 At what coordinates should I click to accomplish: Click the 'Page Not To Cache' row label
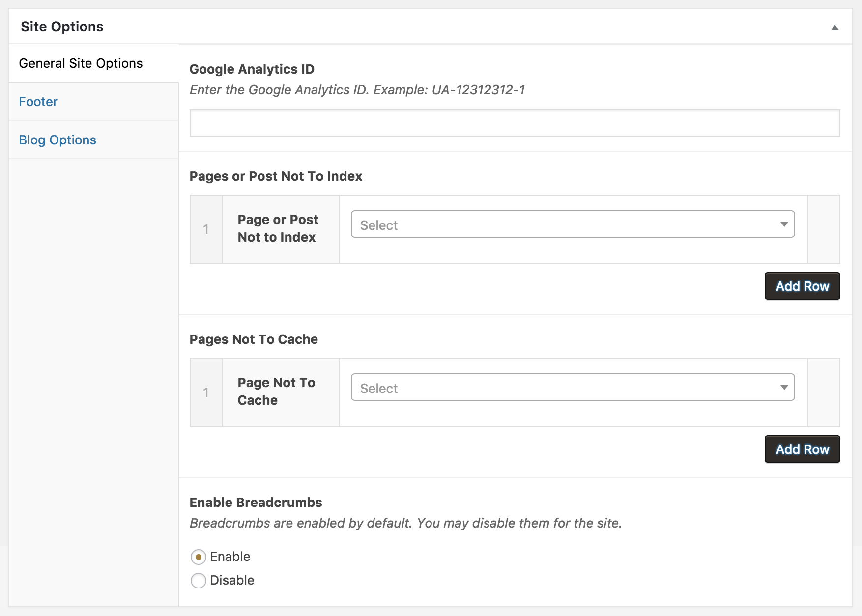[276, 392]
